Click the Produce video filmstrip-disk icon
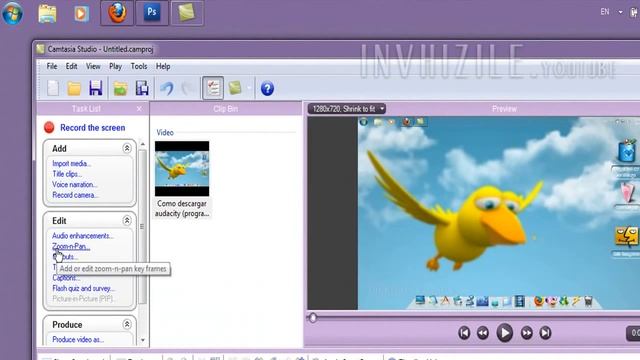 [142, 88]
